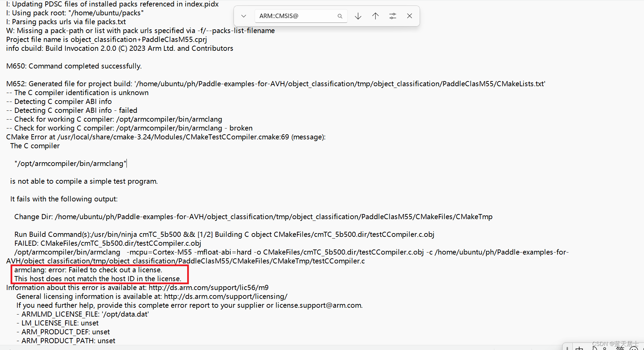
Task: Open the search options sliders icon
Action: [392, 16]
